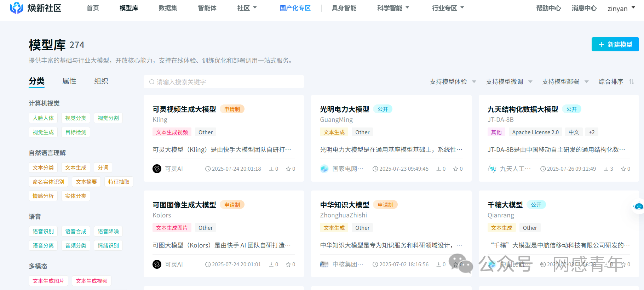Viewport: 644px width, 290px height.
Task: Select the 文本生成视频 tag under 多模态
Action: click(x=92, y=281)
